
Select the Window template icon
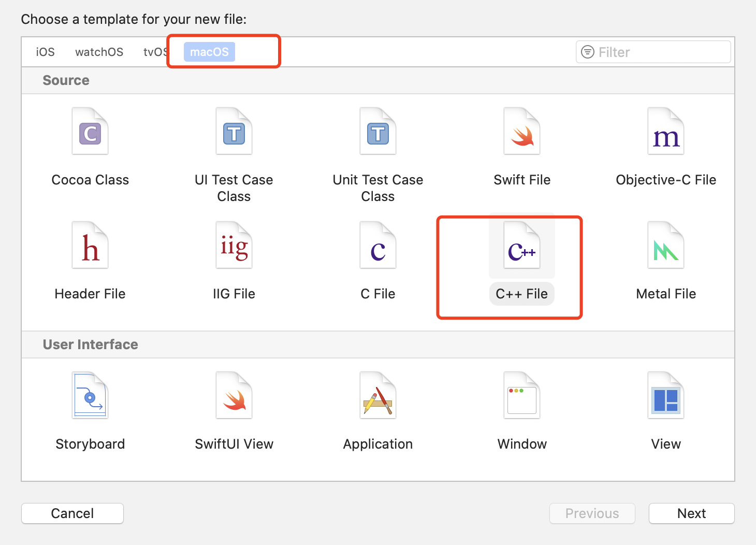522,396
